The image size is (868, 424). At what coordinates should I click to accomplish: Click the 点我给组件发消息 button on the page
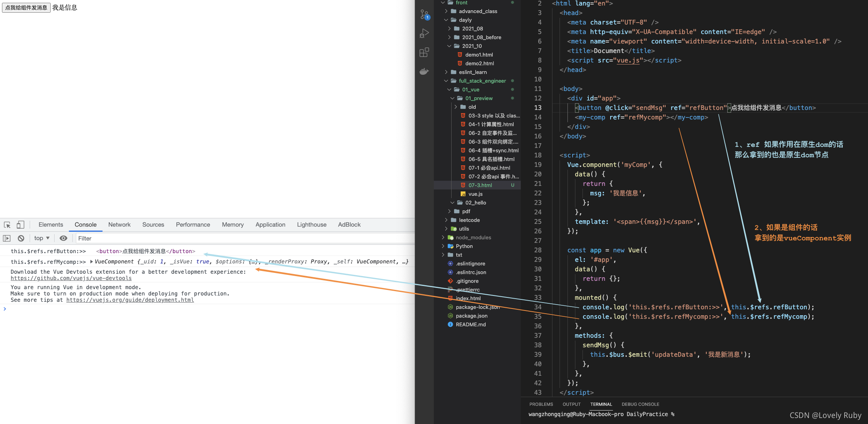(x=26, y=8)
